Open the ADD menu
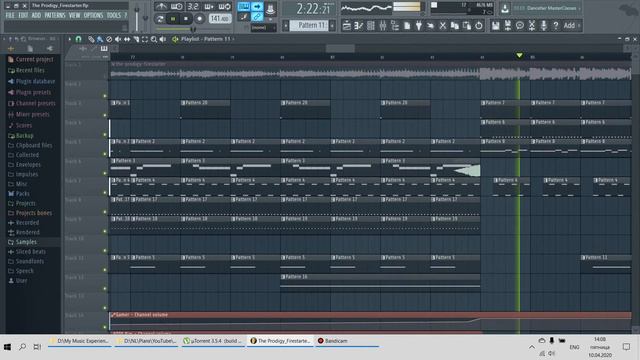This screenshot has width=640, height=360. [x=36, y=16]
